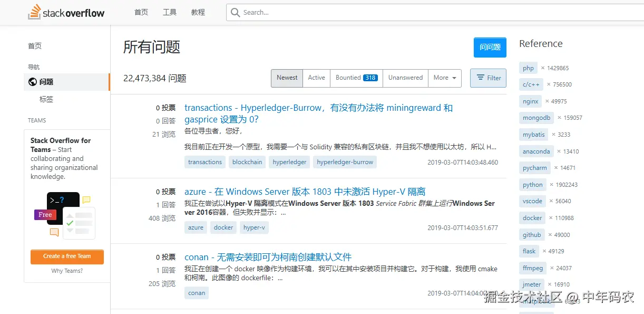Click the python reference tag
The image size is (644, 314).
tap(533, 185)
